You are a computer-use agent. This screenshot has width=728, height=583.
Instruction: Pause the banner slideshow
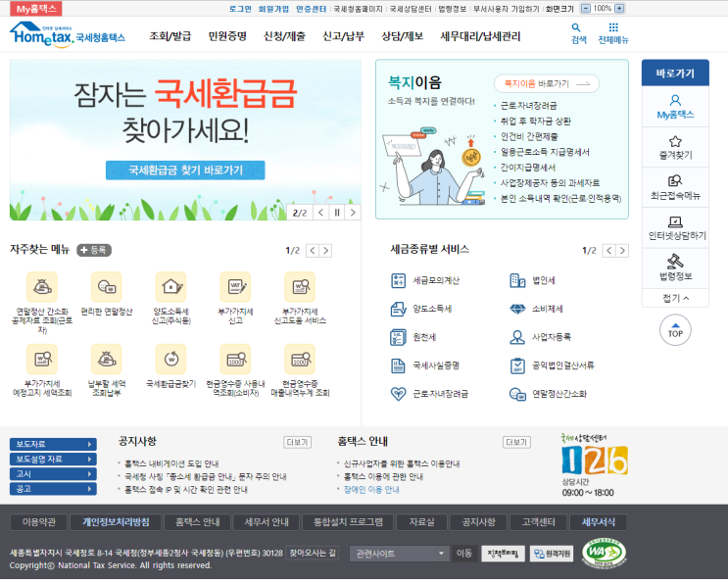click(x=337, y=213)
